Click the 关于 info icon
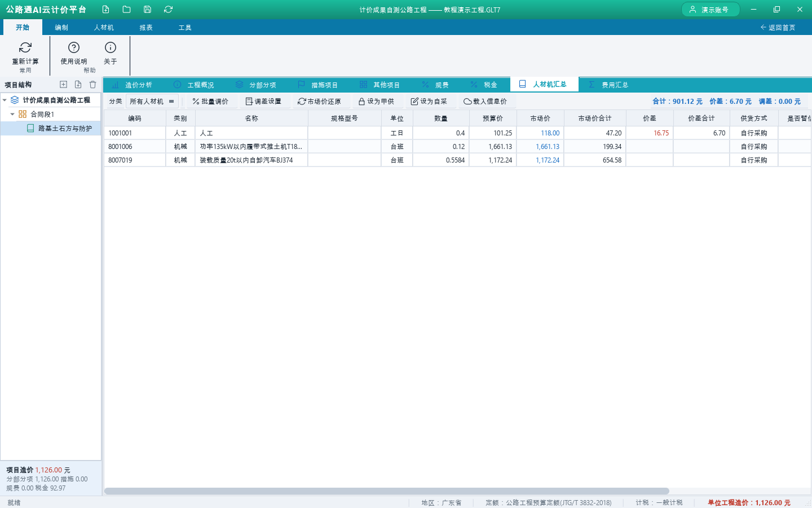The image size is (812, 508). 111,53
